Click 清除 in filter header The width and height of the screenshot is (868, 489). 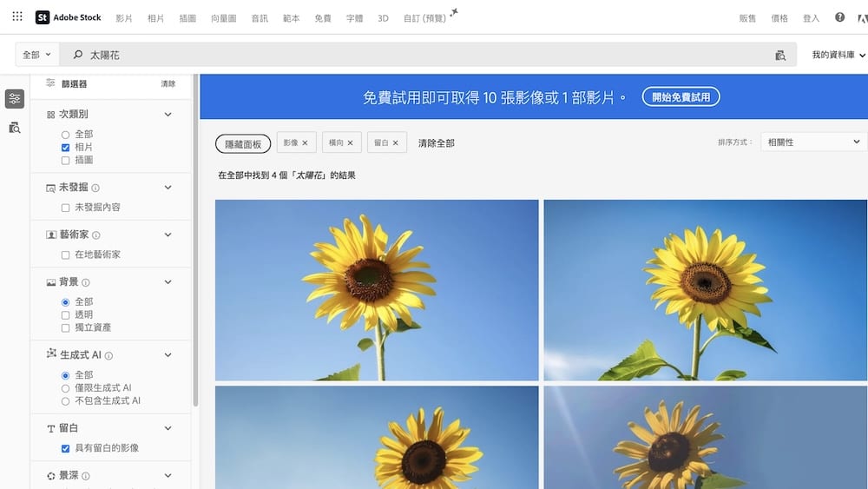tap(168, 84)
